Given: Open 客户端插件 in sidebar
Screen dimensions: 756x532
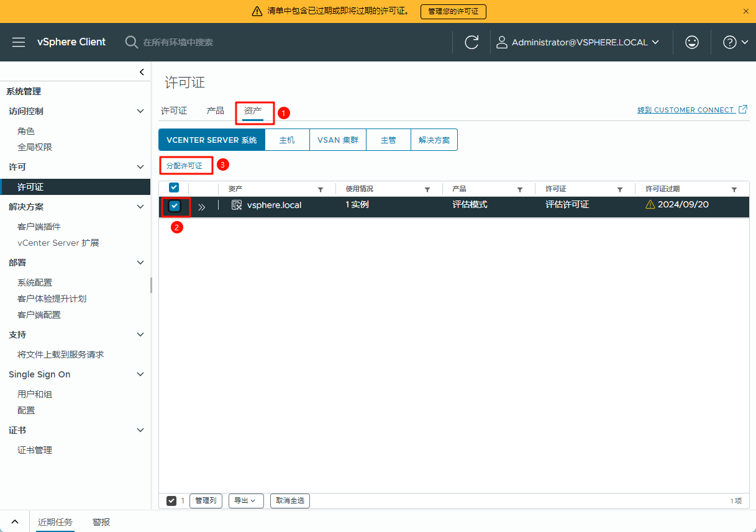Looking at the screenshot, I should click(39, 227).
